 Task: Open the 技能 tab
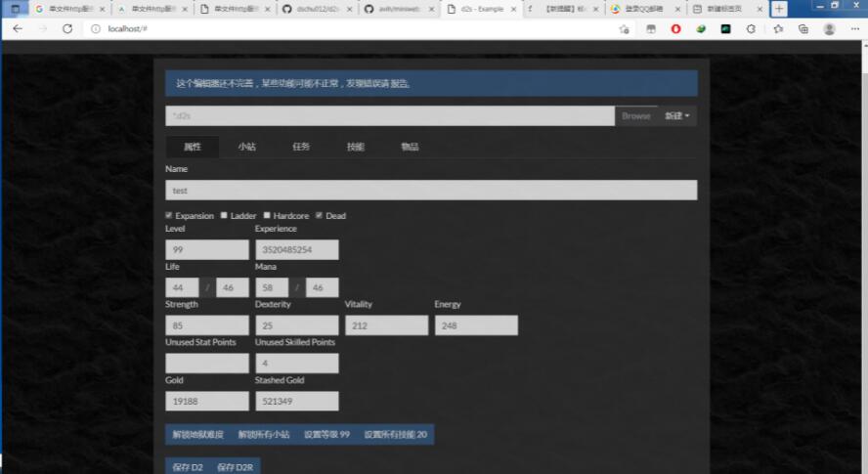(355, 147)
